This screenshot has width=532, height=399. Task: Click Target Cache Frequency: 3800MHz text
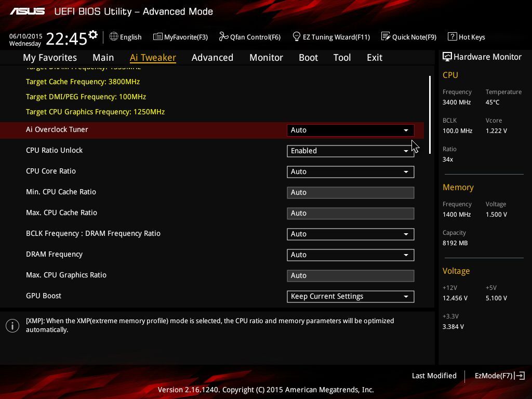point(83,82)
